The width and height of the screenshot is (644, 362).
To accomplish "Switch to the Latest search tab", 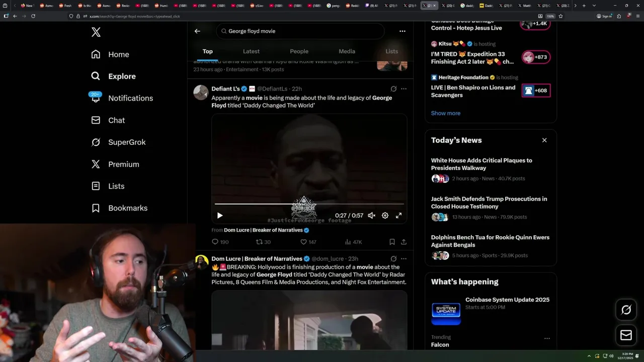I will 251,51.
